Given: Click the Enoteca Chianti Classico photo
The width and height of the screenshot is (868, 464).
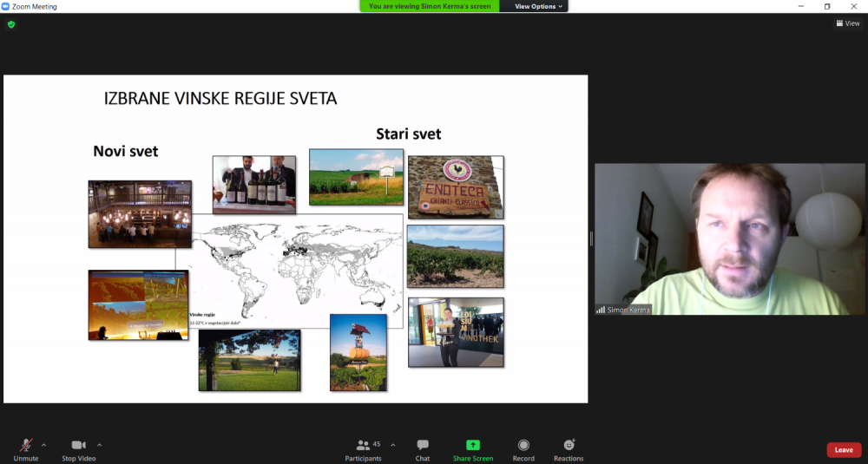Looking at the screenshot, I should tap(455, 187).
